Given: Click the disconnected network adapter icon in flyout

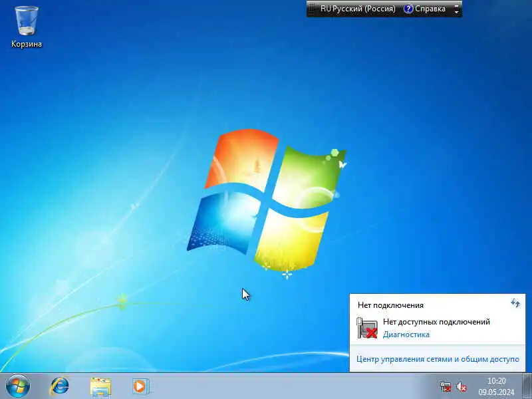Looking at the screenshot, I should pos(367,328).
